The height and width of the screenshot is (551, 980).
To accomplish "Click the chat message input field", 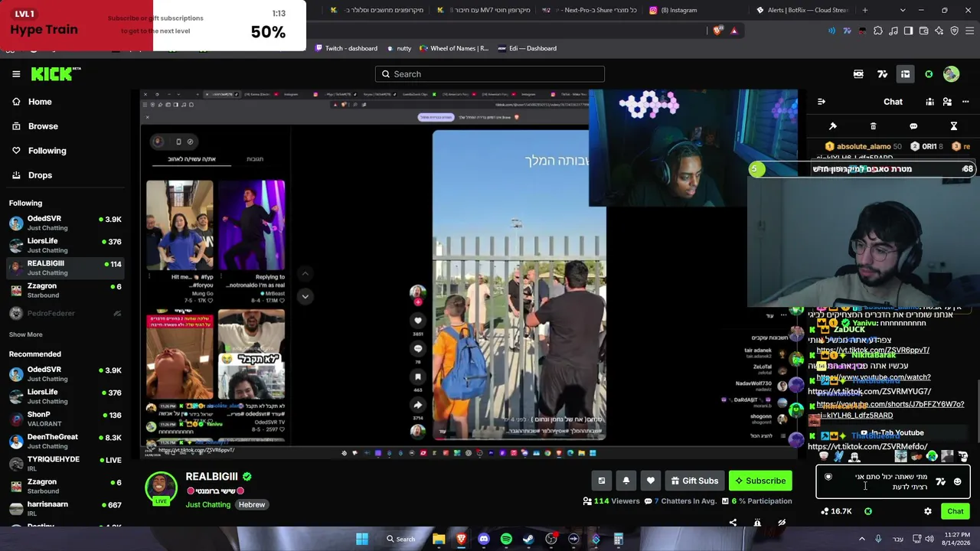I will click(x=893, y=482).
